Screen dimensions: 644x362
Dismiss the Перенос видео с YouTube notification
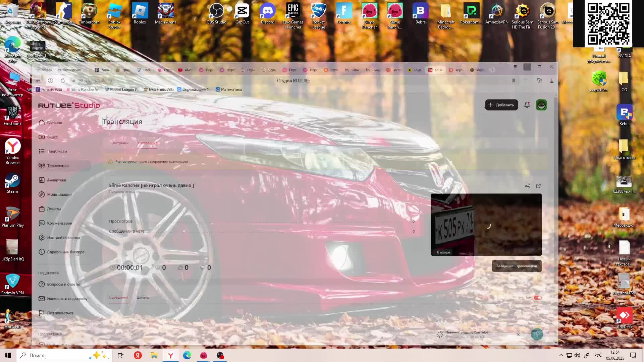point(518,335)
